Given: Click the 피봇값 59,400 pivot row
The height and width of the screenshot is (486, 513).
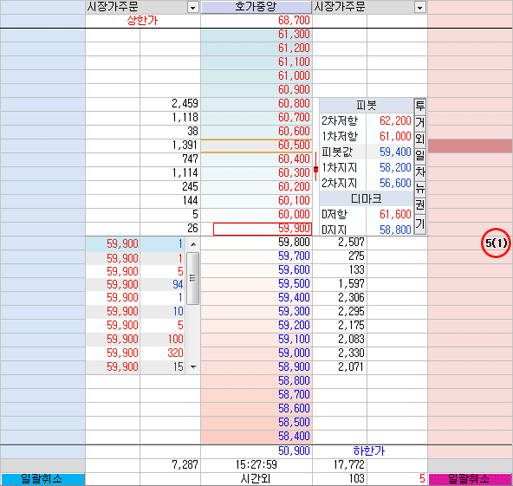Looking at the screenshot, I should (x=366, y=152).
